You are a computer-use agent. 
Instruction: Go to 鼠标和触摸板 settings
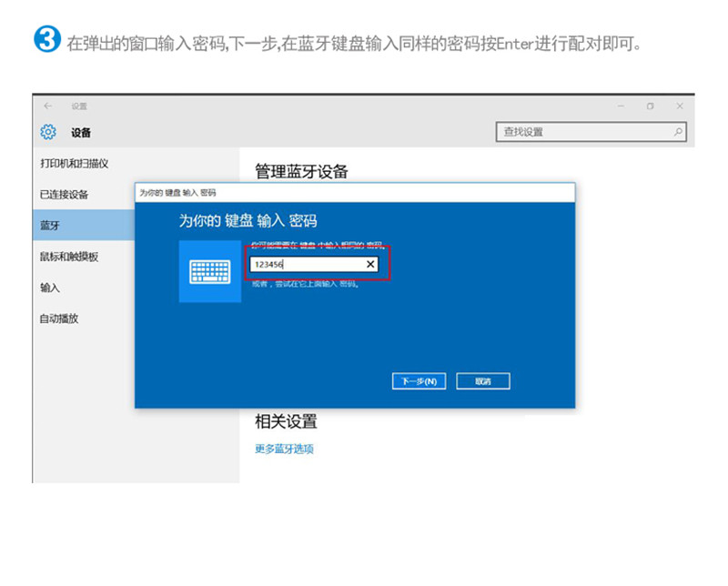(69, 257)
